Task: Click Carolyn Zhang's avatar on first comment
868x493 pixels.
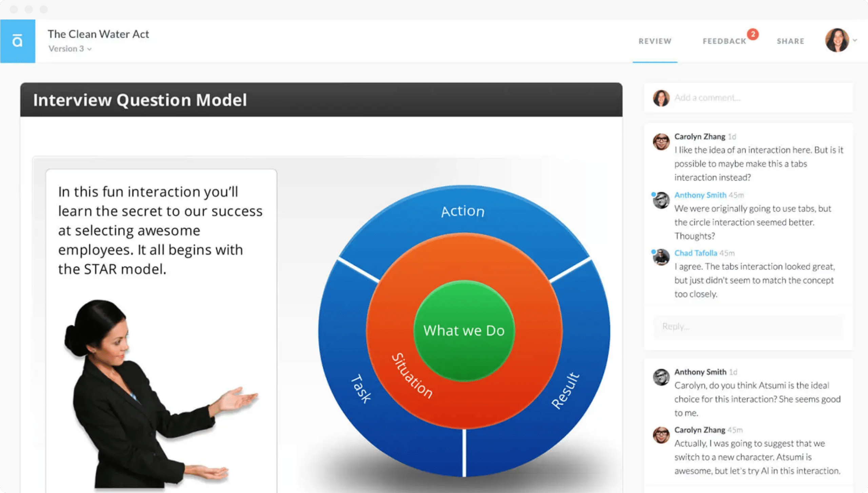Action: pyautogui.click(x=661, y=141)
